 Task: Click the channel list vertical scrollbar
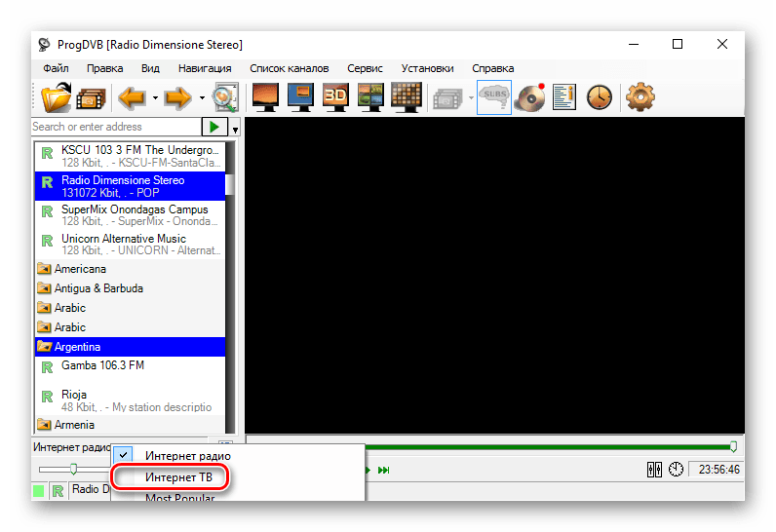click(230, 287)
